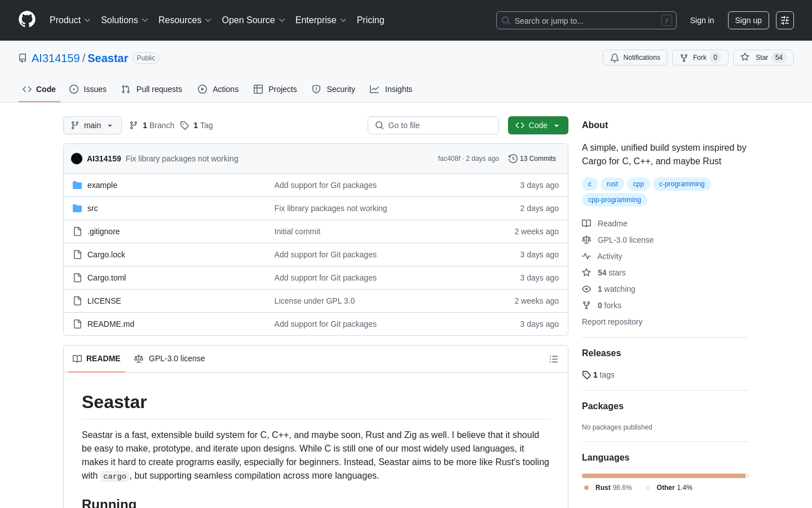Focus the Search or jump to field
812x508 pixels.
click(586, 20)
